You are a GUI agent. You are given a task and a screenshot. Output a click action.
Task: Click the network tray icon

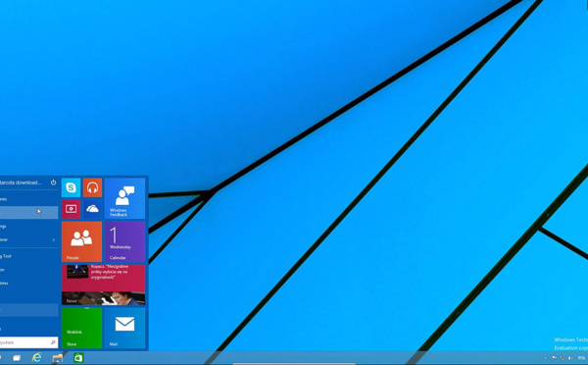(563, 358)
